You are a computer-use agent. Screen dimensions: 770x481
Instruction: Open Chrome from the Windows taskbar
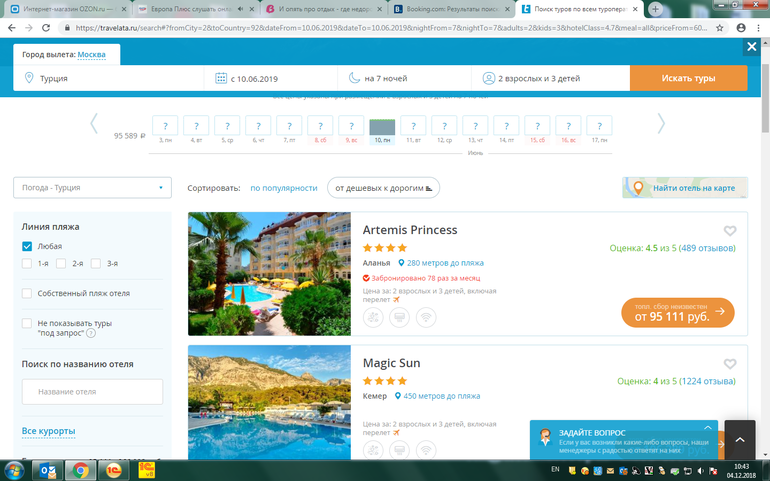(80, 470)
